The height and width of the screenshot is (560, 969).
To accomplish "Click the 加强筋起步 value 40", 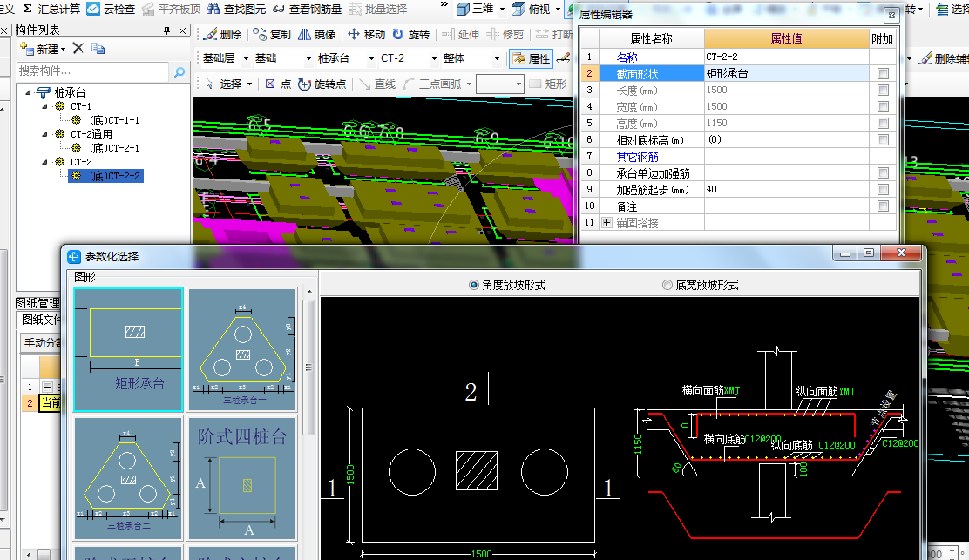I will click(x=786, y=190).
